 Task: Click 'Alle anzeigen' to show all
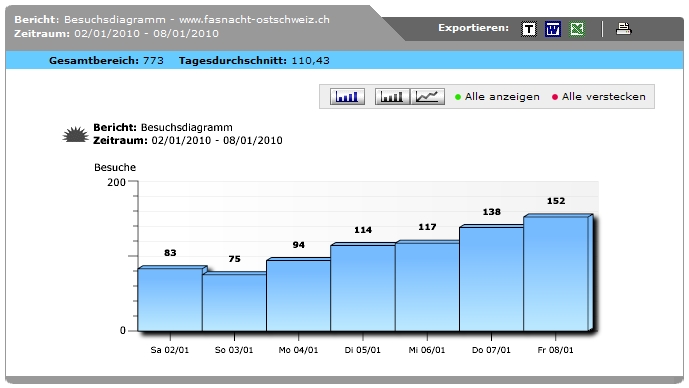click(x=497, y=97)
